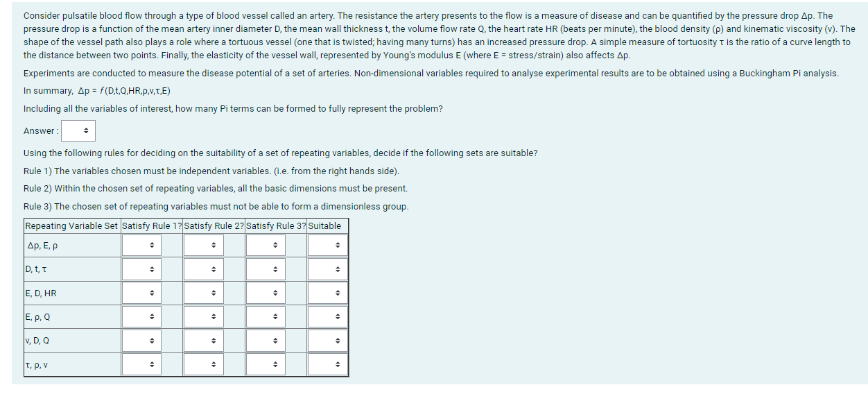Open Suitable dropdown for E, D, HR row
The height and width of the screenshot is (401, 868).
point(328,293)
